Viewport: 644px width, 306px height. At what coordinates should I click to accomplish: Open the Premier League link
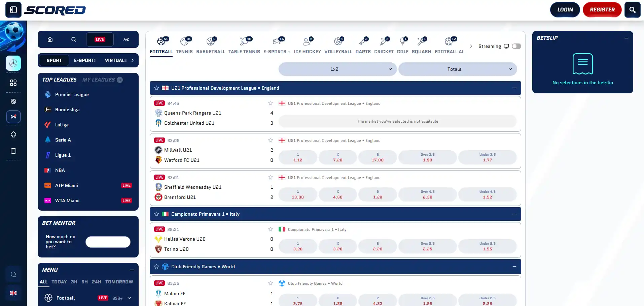72,94
